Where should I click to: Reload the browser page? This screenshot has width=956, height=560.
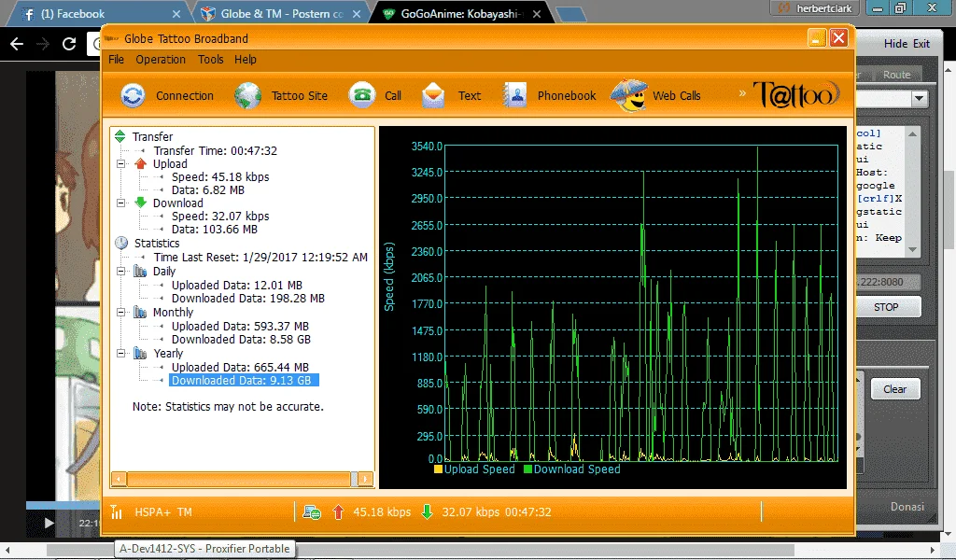point(69,43)
